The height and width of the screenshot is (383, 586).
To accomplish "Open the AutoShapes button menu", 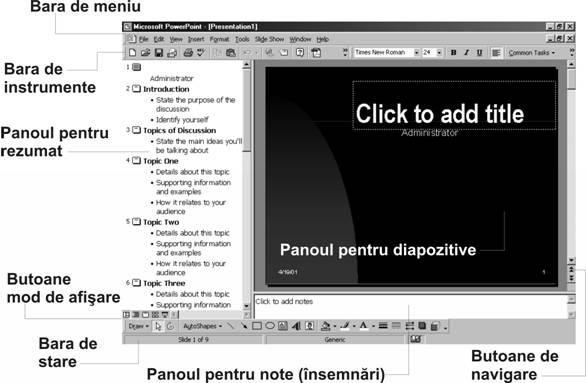I will point(202,326).
